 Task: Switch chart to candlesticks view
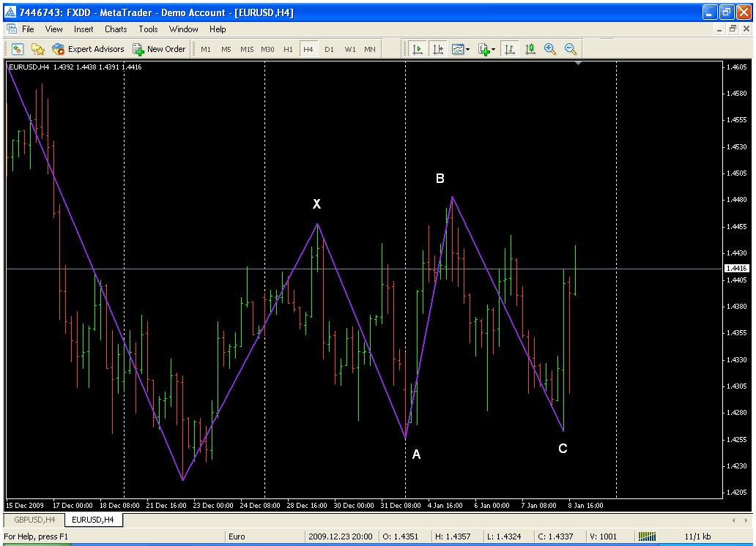tap(530, 49)
